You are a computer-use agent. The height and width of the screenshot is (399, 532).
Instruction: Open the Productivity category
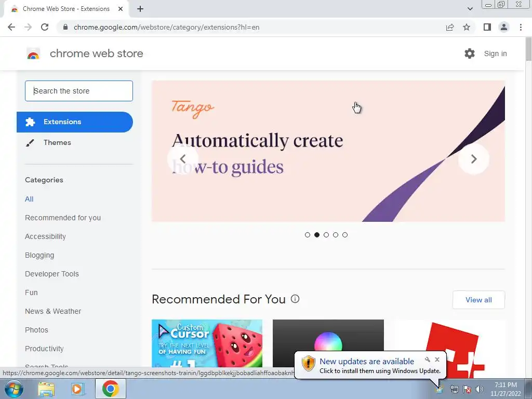[x=44, y=349]
